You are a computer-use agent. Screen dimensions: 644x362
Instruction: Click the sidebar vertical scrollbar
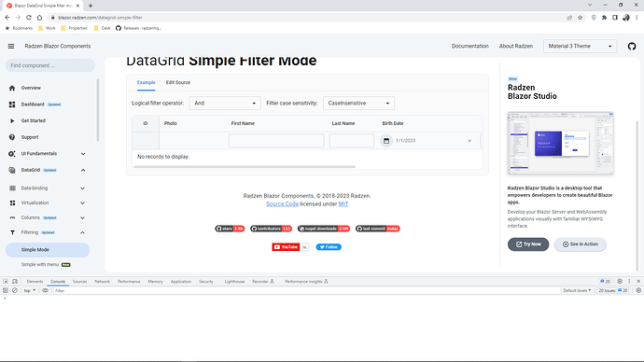point(98,110)
